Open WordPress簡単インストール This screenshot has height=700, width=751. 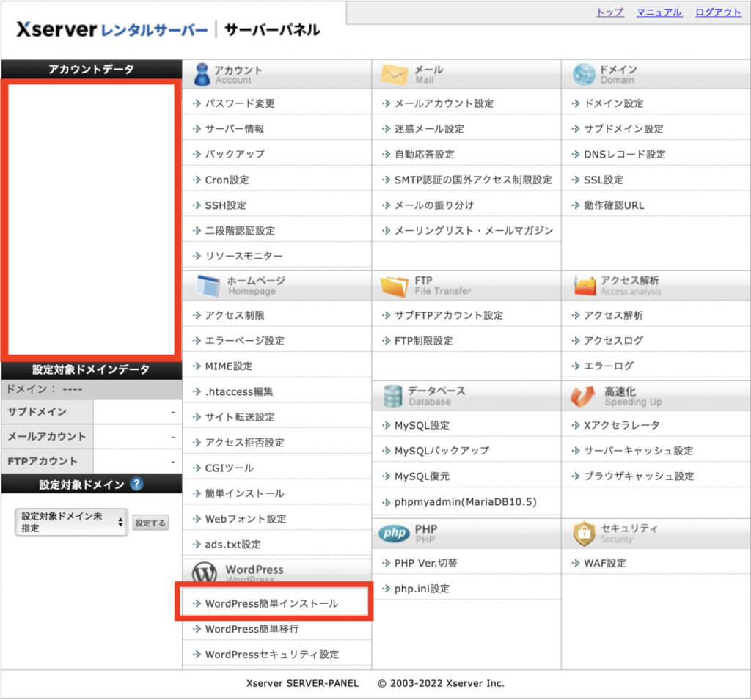coord(271,604)
